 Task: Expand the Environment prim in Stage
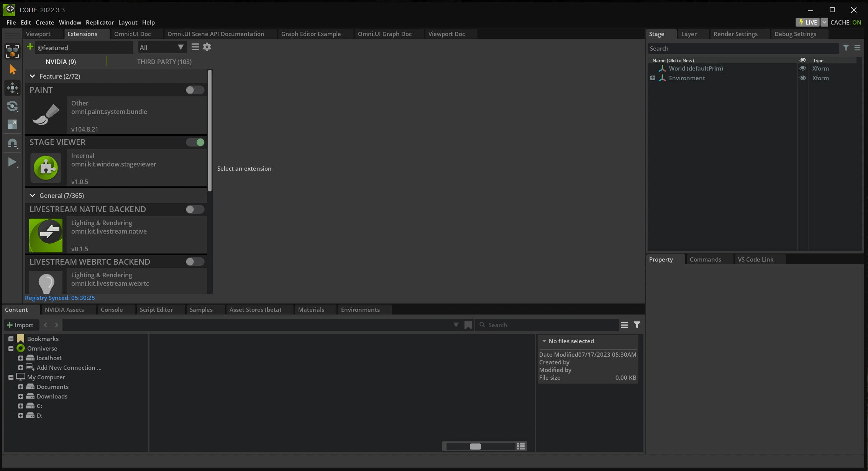(653, 78)
